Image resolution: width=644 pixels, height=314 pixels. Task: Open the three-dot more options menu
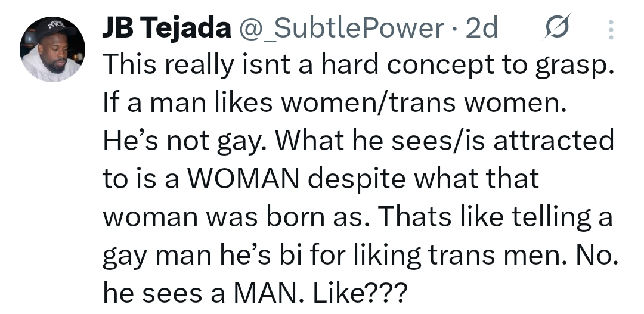(x=610, y=28)
